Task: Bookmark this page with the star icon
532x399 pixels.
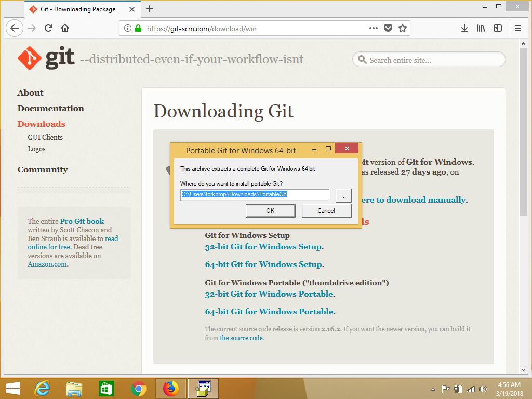Action: [x=403, y=28]
